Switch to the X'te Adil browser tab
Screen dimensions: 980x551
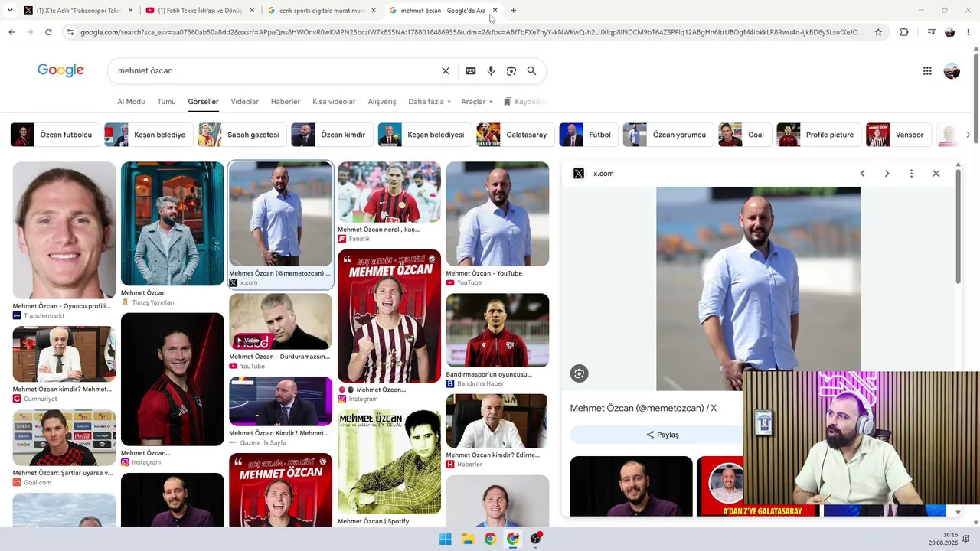pos(77,11)
